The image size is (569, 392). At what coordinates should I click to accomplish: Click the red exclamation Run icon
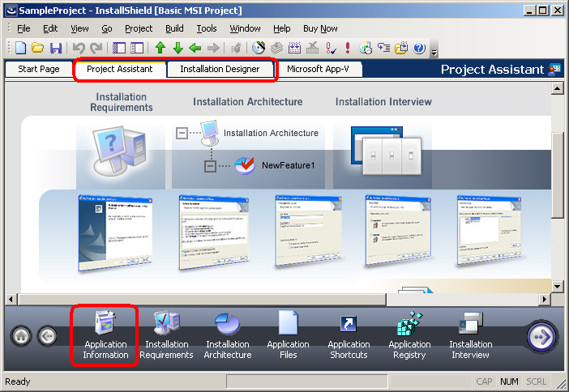pos(348,48)
